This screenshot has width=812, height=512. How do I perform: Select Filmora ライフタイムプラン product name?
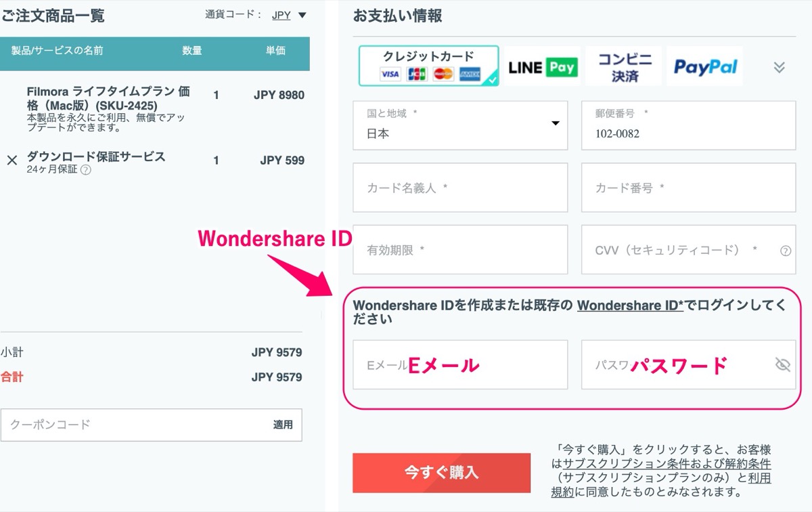tap(108, 99)
